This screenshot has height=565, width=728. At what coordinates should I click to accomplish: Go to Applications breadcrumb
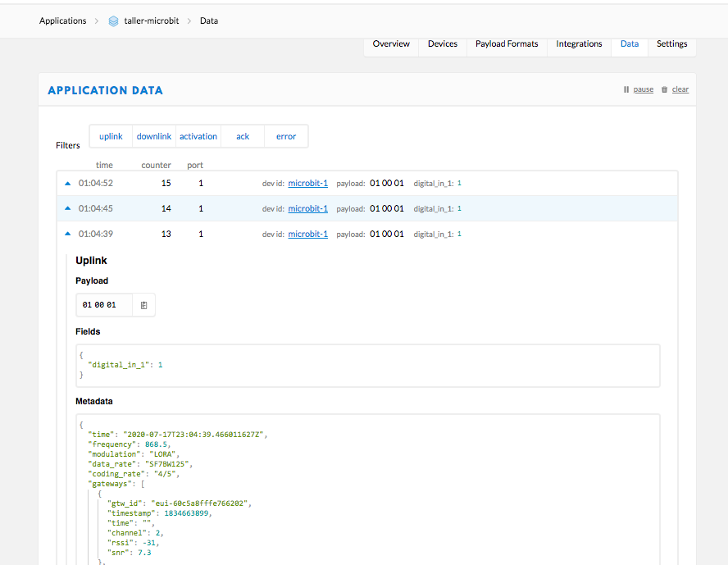tap(62, 21)
